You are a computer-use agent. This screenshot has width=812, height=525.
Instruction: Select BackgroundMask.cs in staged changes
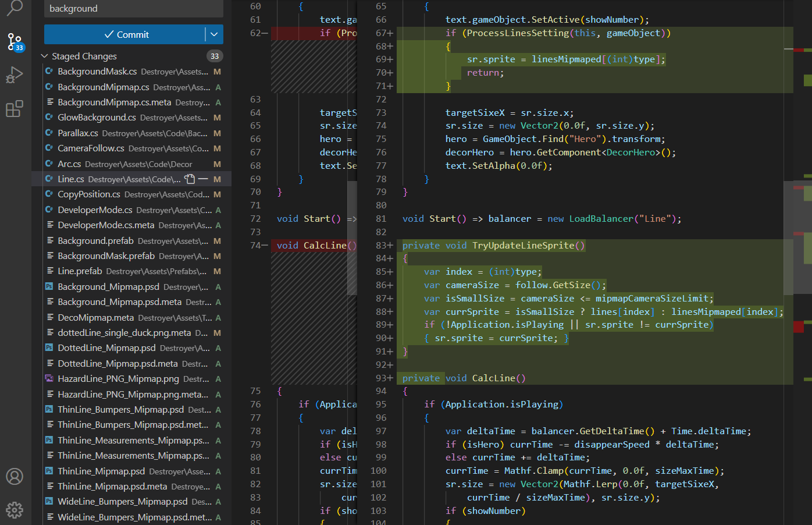(x=131, y=72)
